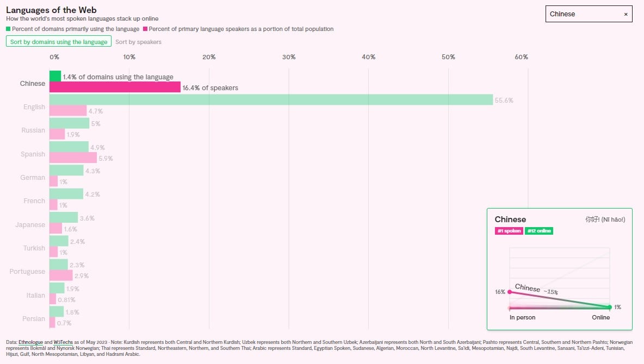
Task: Click the Chinese search input field
Action: point(582,14)
